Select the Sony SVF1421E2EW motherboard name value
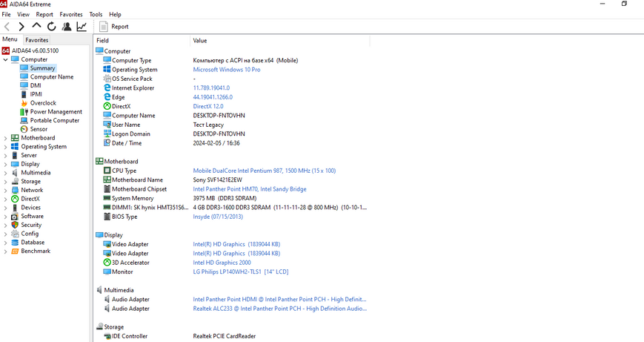 tap(218, 180)
